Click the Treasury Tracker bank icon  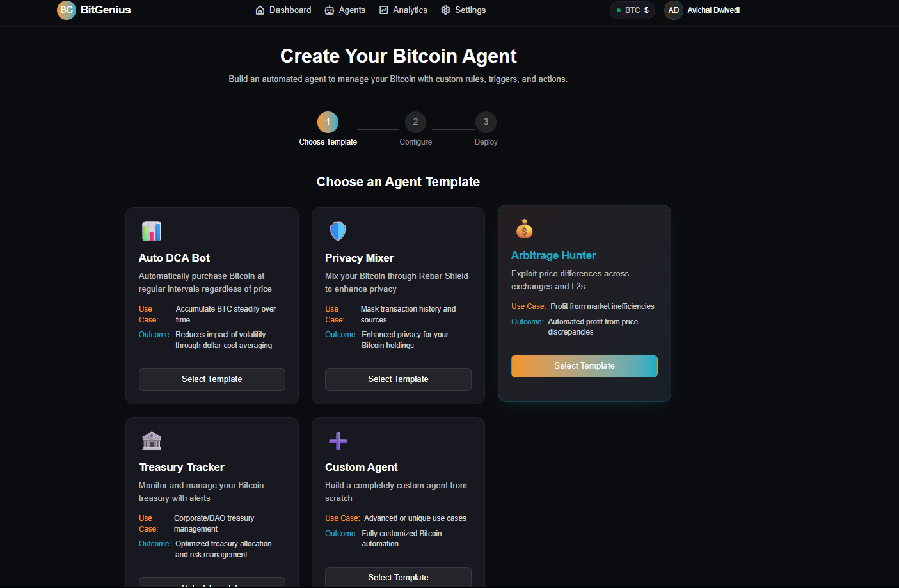tap(152, 441)
